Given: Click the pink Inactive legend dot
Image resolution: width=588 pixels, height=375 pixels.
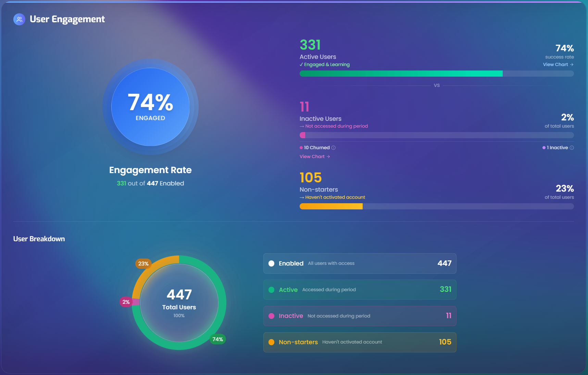Looking at the screenshot, I should [x=272, y=316].
